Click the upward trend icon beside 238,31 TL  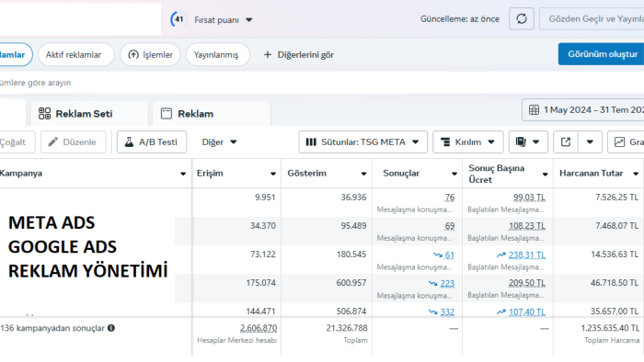[x=501, y=255]
